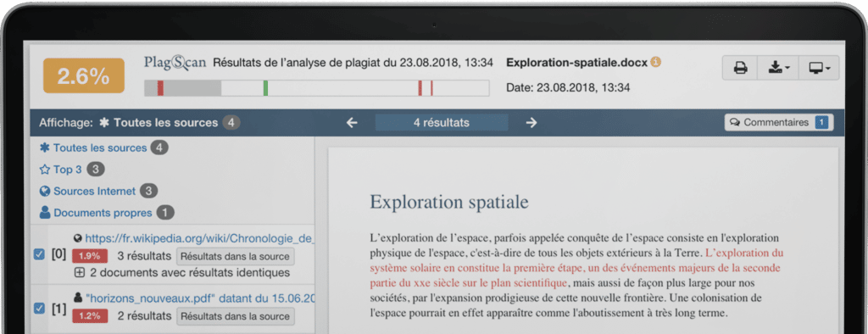
Task: Click the blue comment count badge
Action: point(822,122)
